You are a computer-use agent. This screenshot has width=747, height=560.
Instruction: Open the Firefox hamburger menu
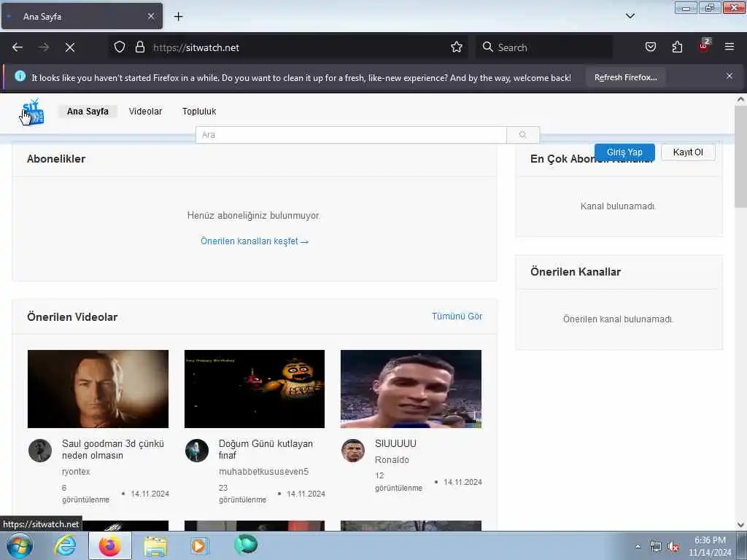(x=729, y=47)
